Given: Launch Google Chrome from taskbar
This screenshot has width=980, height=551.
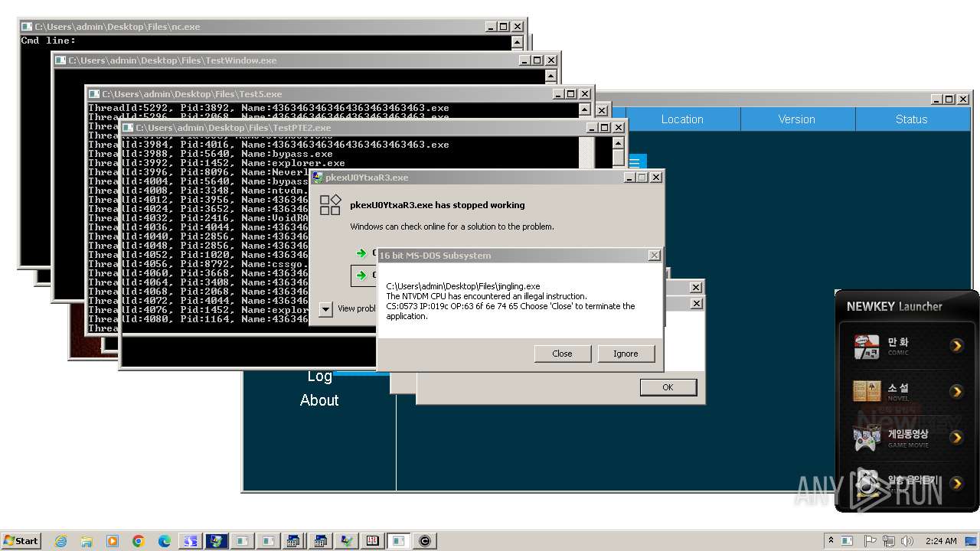Looking at the screenshot, I should click(x=139, y=541).
